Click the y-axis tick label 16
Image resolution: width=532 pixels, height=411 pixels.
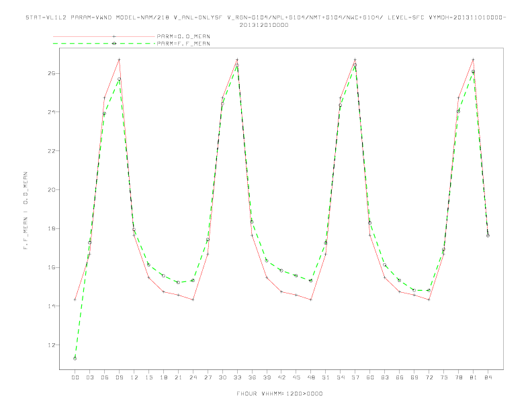[51, 267]
